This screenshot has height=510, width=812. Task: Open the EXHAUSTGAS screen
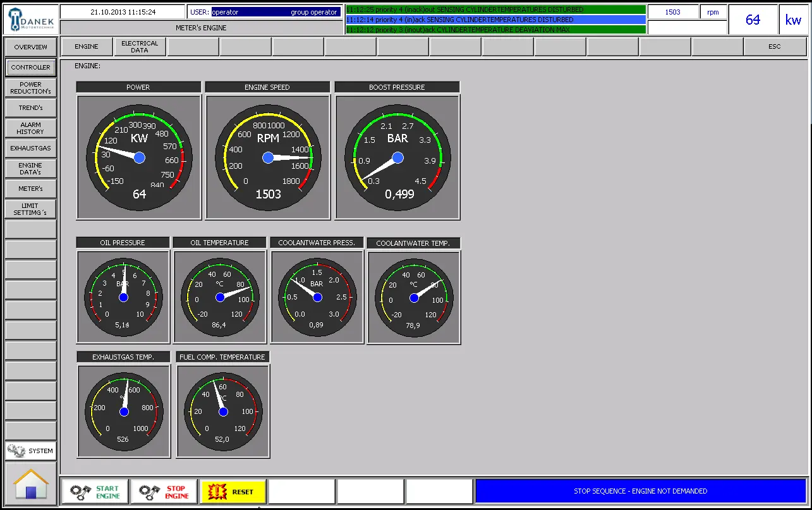pyautogui.click(x=30, y=148)
